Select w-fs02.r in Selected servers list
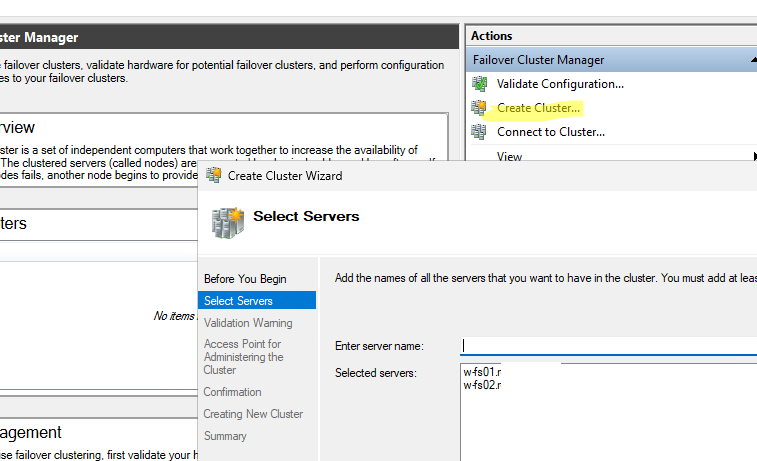Screen dimensions: 757x461 (x=482, y=384)
